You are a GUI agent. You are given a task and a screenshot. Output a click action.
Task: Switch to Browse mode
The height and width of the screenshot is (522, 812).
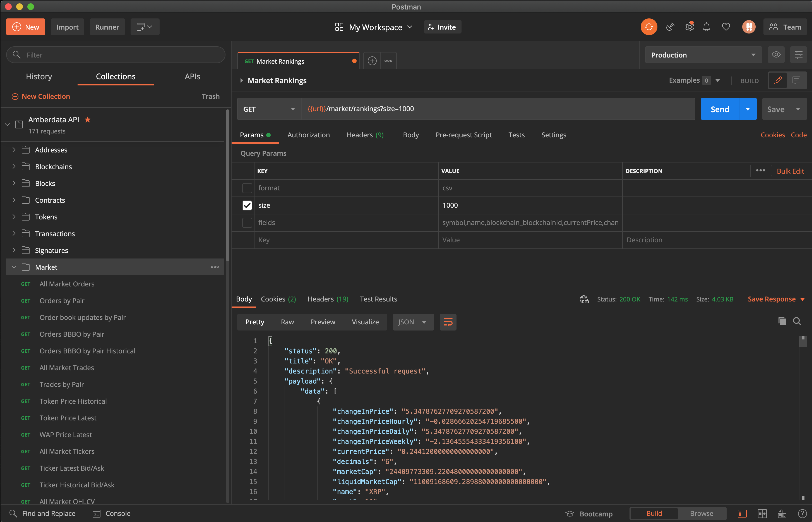coord(702,514)
